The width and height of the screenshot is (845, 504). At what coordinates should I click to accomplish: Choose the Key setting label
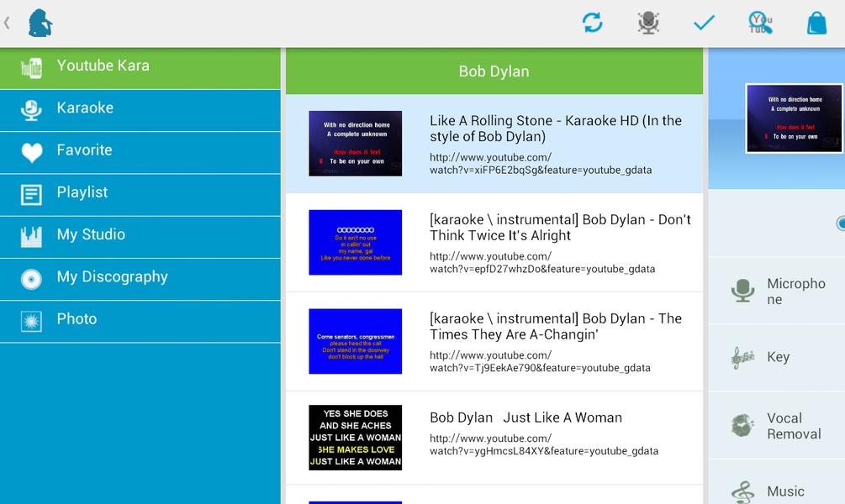779,357
